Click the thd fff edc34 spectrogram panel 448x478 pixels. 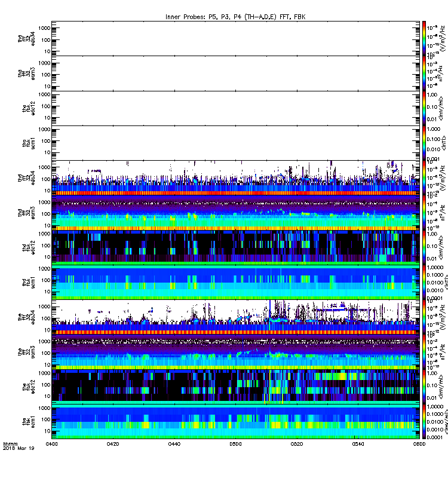pos(235,178)
